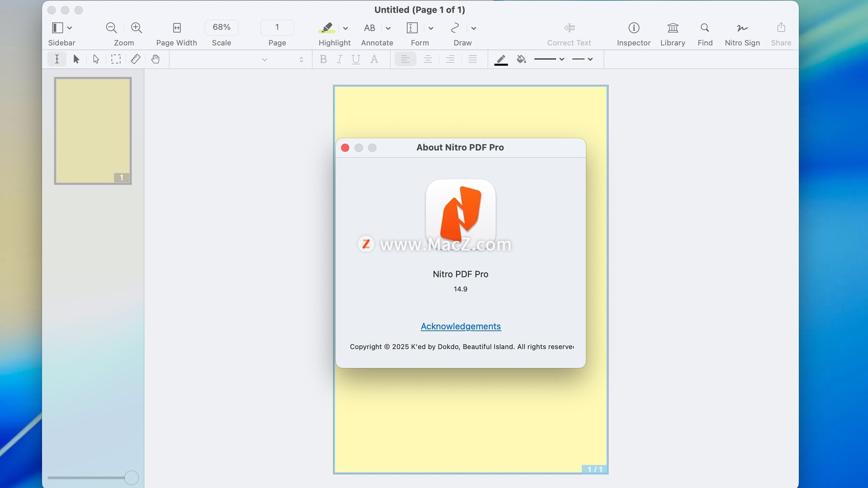Click the Correct Text tool
Viewport: 868px width, 488px height.
[569, 28]
